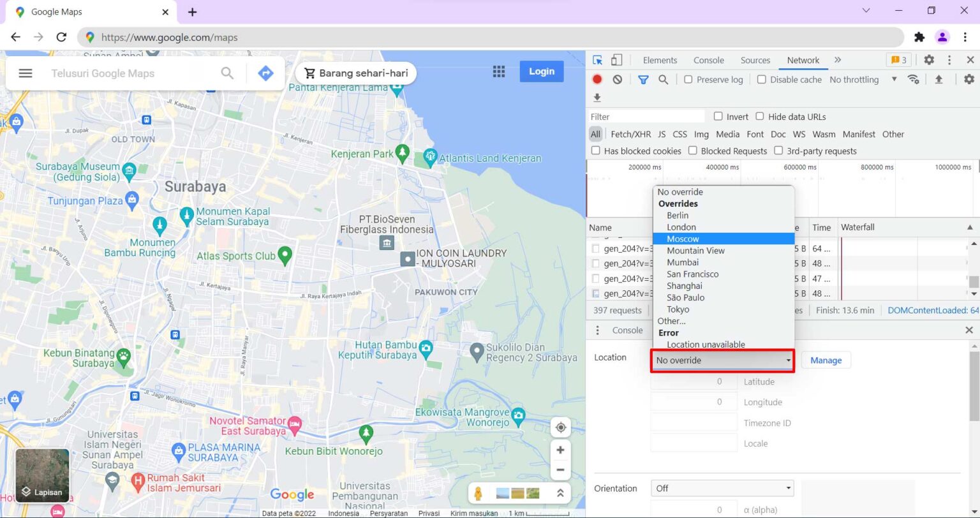Import HAR file with upload icon
This screenshot has height=518, width=980.
[939, 79]
